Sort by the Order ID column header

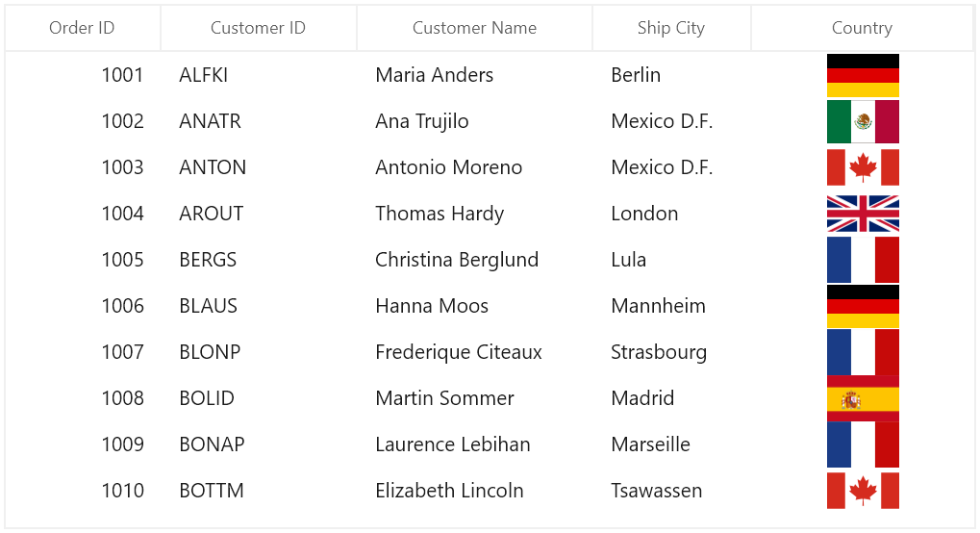[83, 28]
